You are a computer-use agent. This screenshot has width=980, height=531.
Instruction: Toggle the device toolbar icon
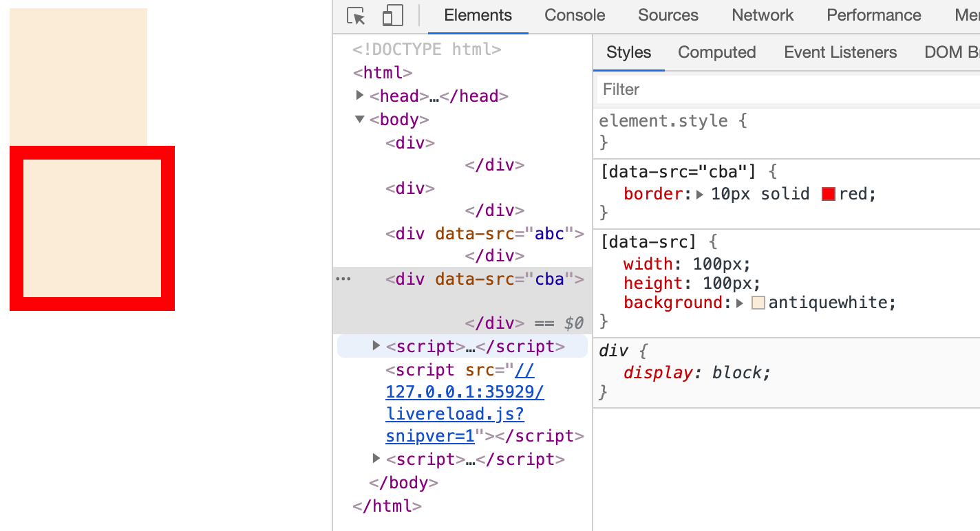click(392, 16)
